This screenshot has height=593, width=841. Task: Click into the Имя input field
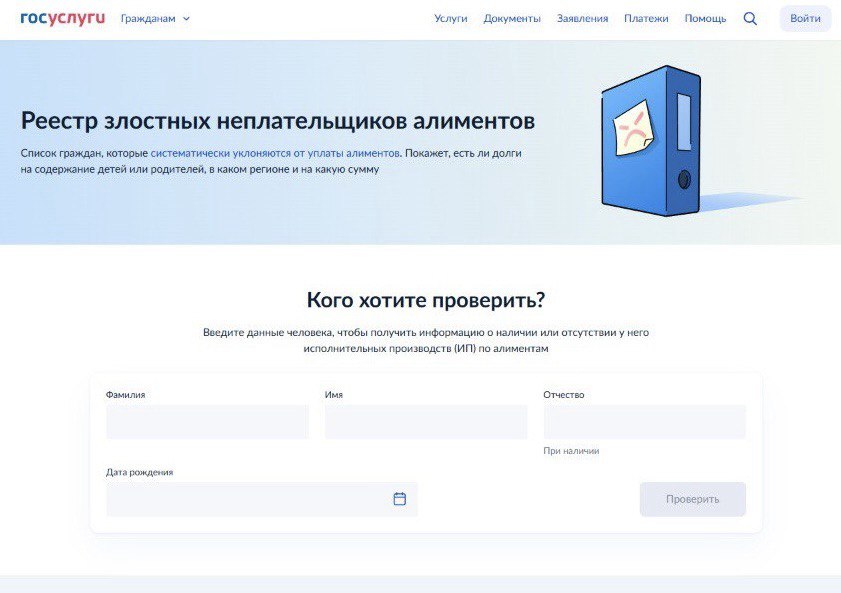[x=425, y=422]
